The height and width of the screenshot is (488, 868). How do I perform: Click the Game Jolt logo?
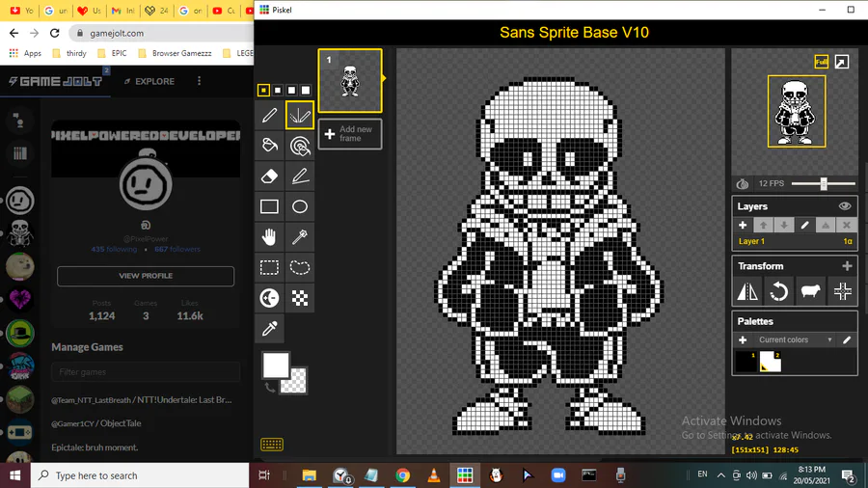[x=55, y=81]
